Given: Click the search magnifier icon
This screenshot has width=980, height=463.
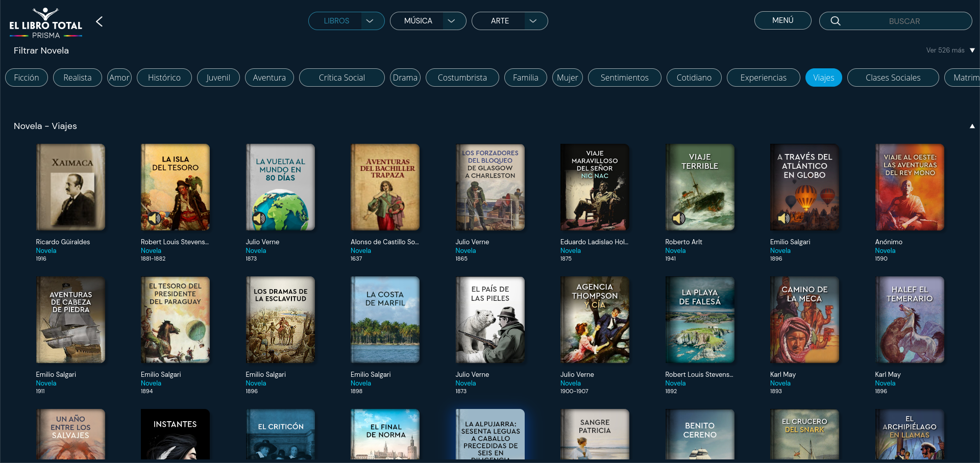Looking at the screenshot, I should click(836, 21).
